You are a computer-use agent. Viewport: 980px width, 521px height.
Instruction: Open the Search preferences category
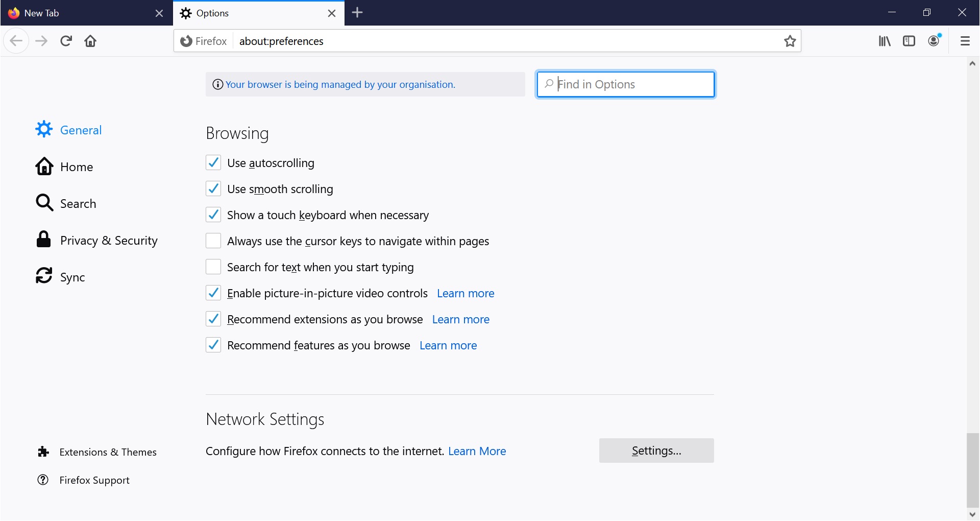[x=66, y=203]
